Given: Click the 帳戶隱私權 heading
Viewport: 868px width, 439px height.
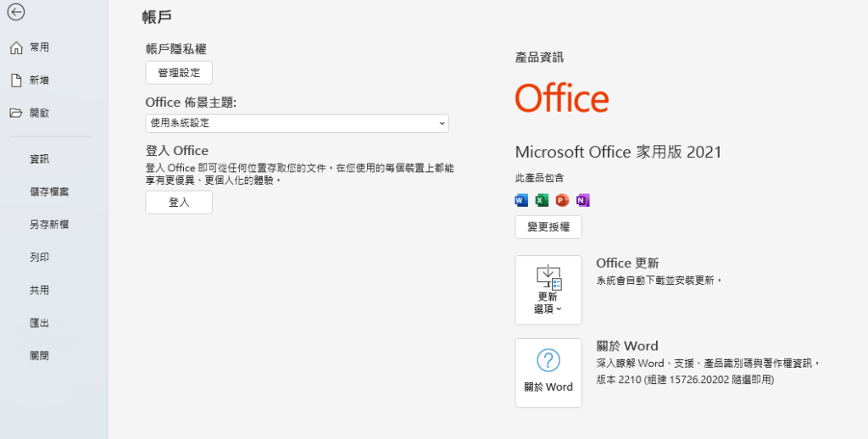Looking at the screenshot, I should click(x=176, y=48).
